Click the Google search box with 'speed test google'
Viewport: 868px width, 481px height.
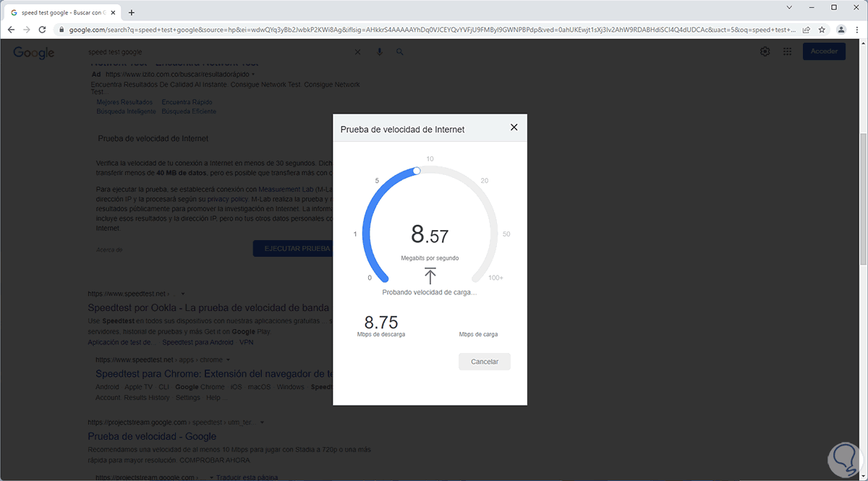tap(217, 52)
